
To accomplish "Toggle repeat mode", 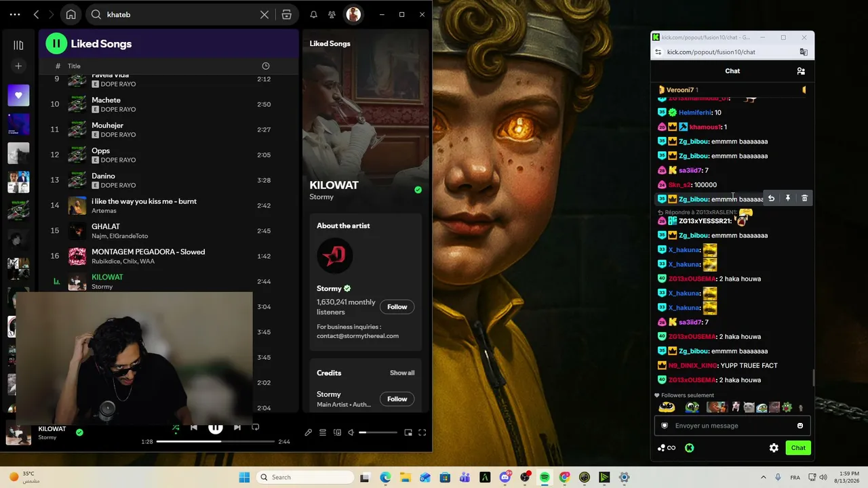I will pos(256,427).
